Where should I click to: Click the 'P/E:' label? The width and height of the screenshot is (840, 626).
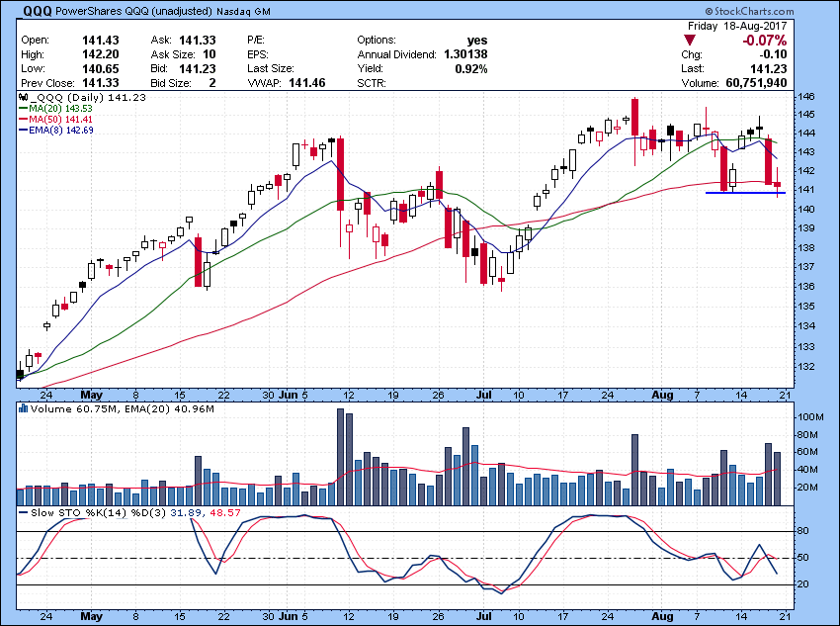coord(256,41)
